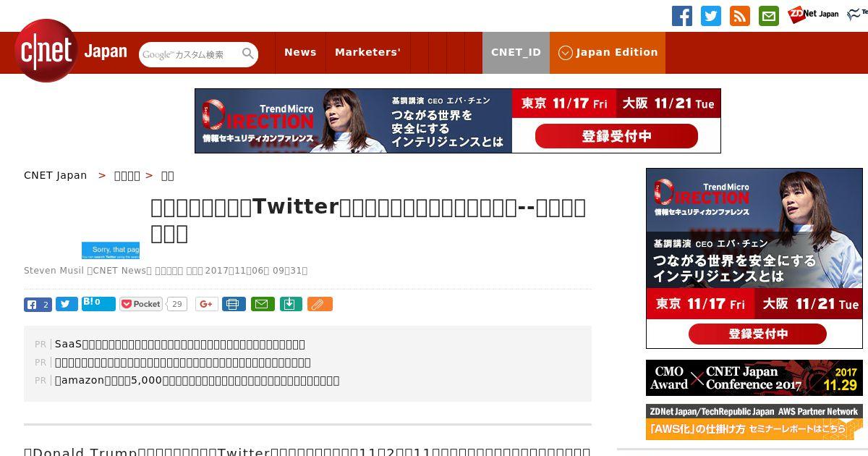The height and width of the screenshot is (456, 868).
Task: Click the orange paperclip clip icon
Action: (x=320, y=304)
